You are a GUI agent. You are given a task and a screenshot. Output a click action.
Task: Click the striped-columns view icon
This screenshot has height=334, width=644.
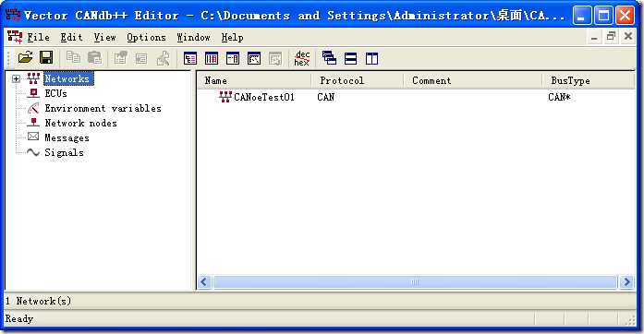coord(212,59)
